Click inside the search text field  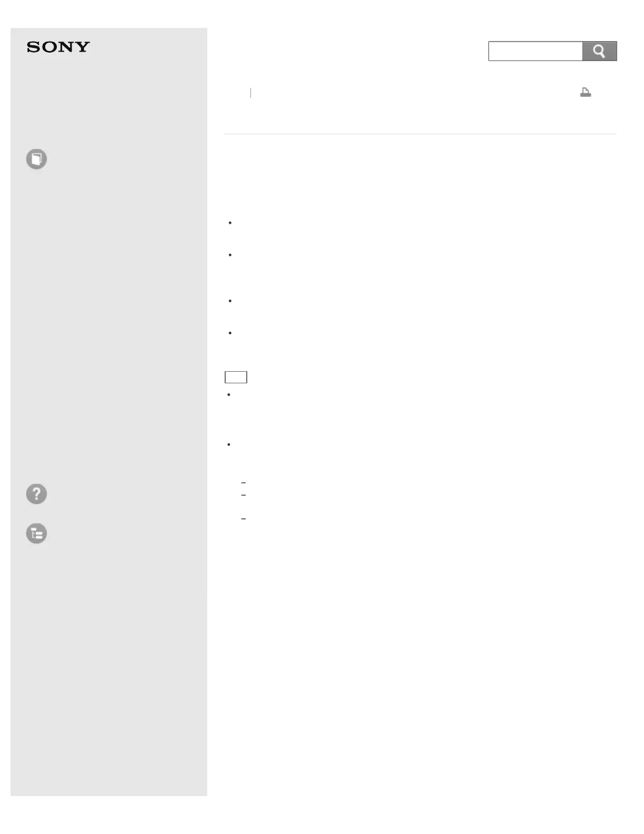pyautogui.click(x=535, y=51)
